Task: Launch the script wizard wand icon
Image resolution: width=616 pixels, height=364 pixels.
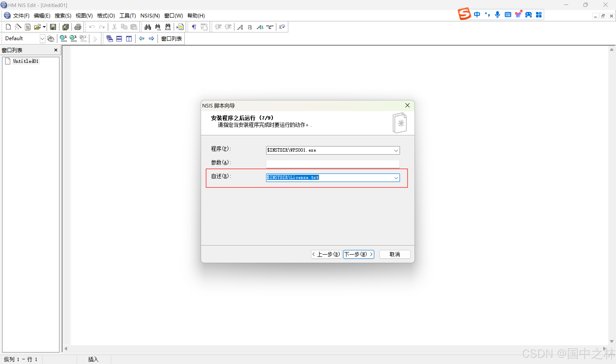Action: 18,27
